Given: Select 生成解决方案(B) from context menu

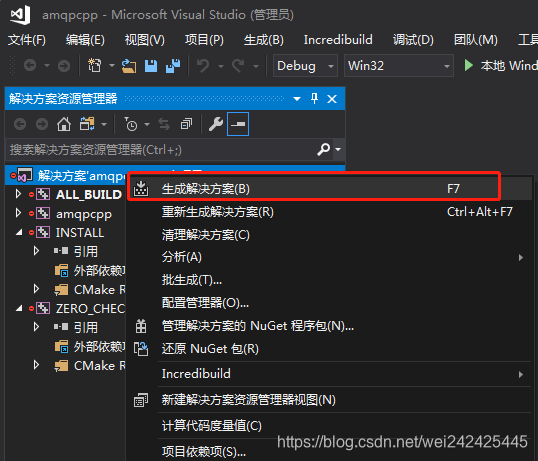Looking at the screenshot, I should pos(329,189).
